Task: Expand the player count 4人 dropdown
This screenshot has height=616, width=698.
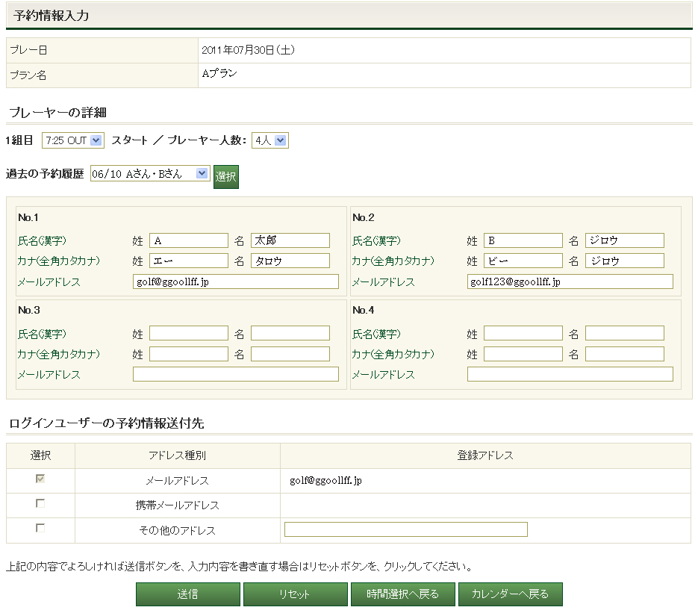Action: [270, 140]
